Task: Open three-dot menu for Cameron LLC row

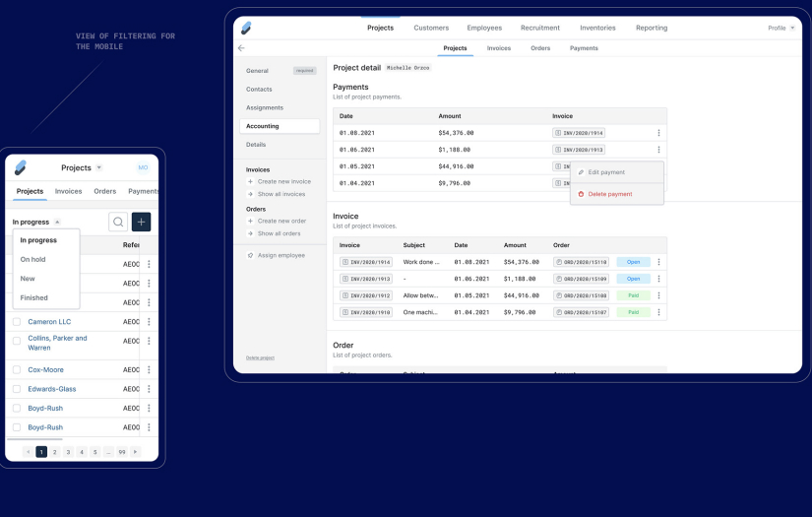Action: point(149,322)
